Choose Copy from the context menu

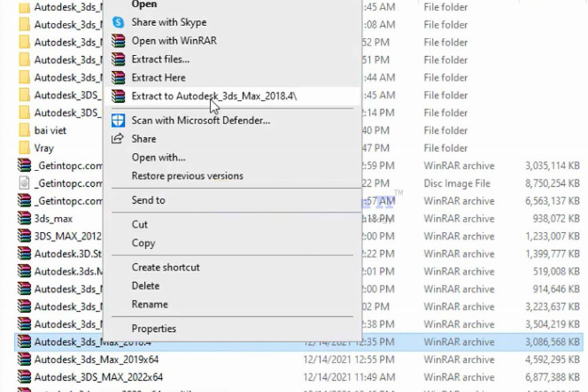coord(143,243)
